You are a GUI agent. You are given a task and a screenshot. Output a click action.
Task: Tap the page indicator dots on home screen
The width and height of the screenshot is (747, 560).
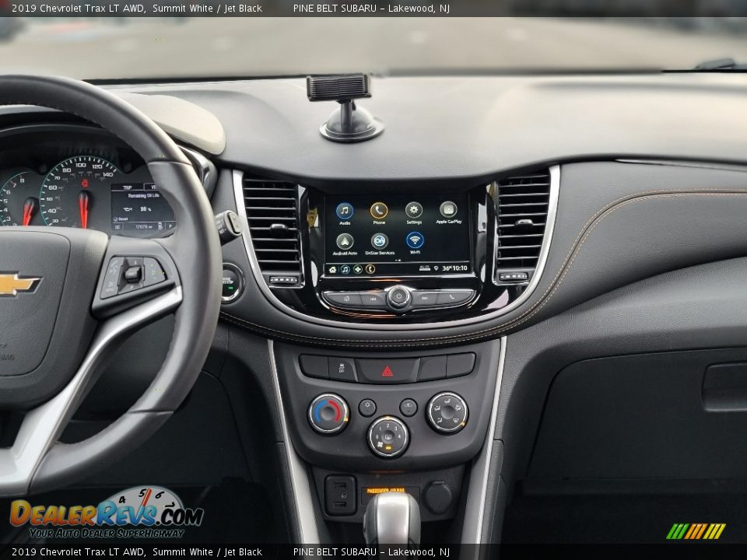(x=398, y=261)
